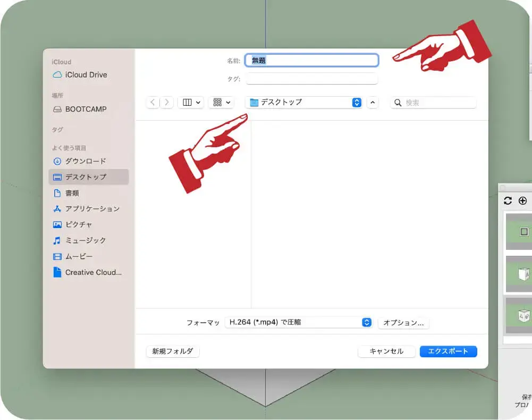Image resolution: width=532 pixels, height=420 pixels.
Task: Open the grid view options chevron
Action: point(229,102)
